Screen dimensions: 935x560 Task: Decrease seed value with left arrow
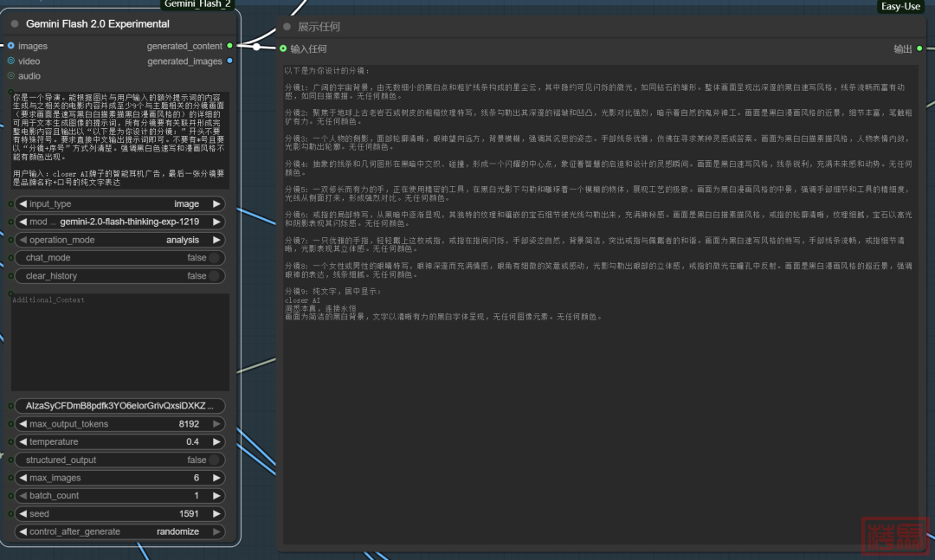pos(23,514)
